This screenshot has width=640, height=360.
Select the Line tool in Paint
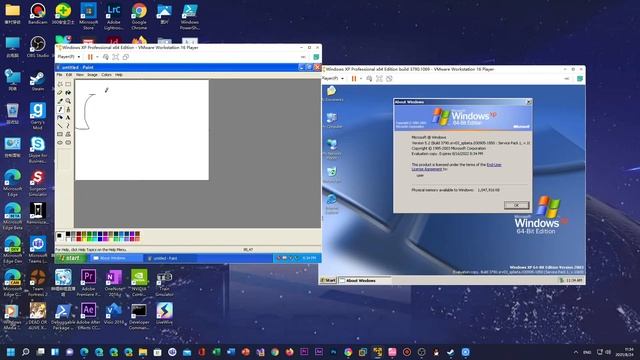point(60,126)
